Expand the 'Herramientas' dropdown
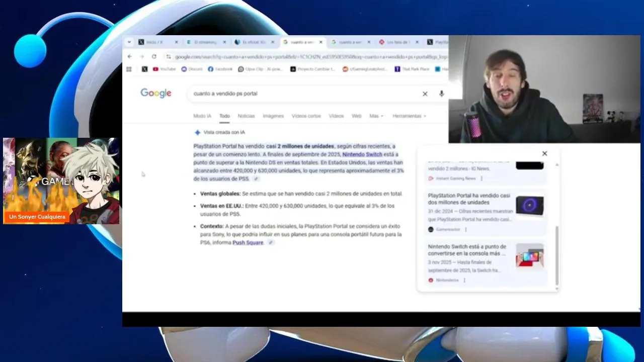 (x=409, y=116)
